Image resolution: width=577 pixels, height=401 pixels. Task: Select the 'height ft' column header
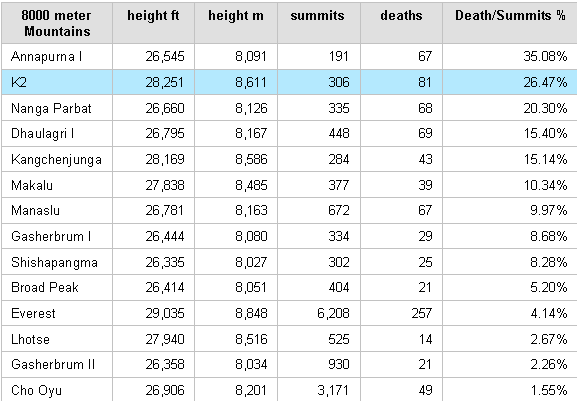tap(153, 23)
